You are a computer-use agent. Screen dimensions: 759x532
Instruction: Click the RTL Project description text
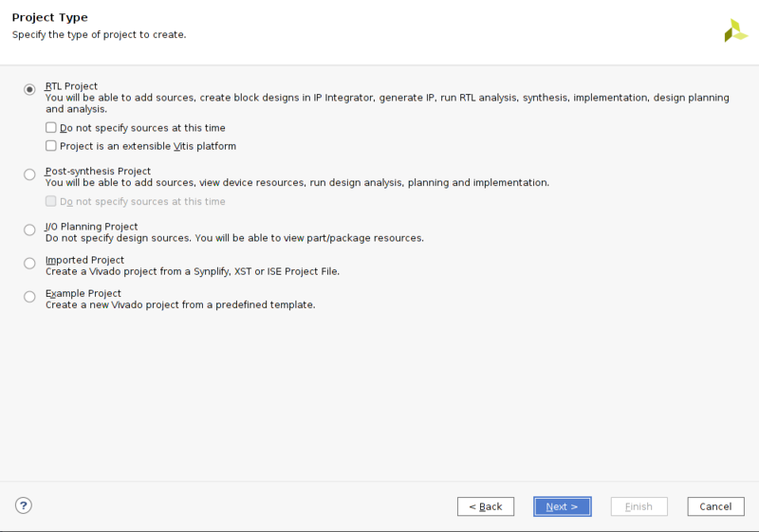[x=387, y=103]
